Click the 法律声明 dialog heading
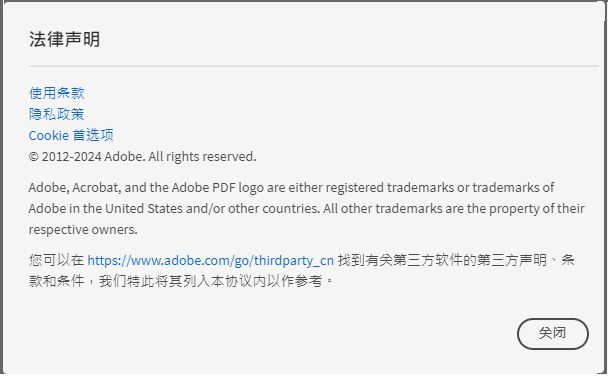The width and height of the screenshot is (609, 379). coord(64,39)
